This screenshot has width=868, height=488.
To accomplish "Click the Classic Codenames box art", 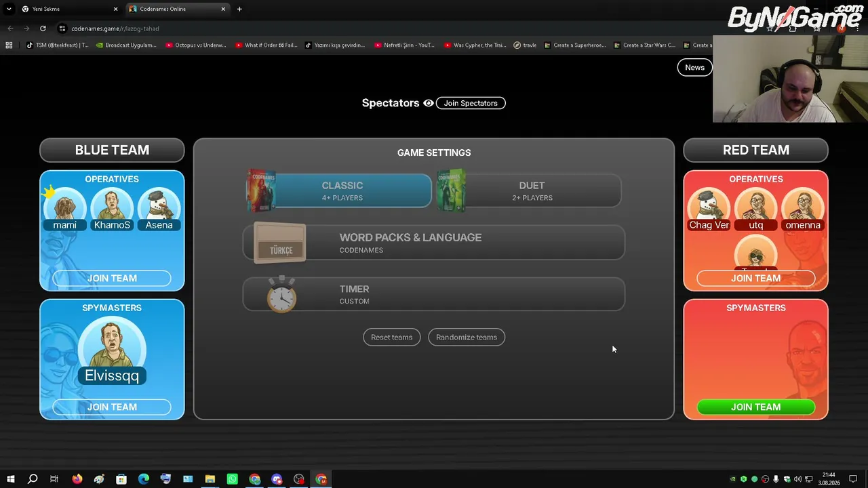I will click(x=261, y=190).
